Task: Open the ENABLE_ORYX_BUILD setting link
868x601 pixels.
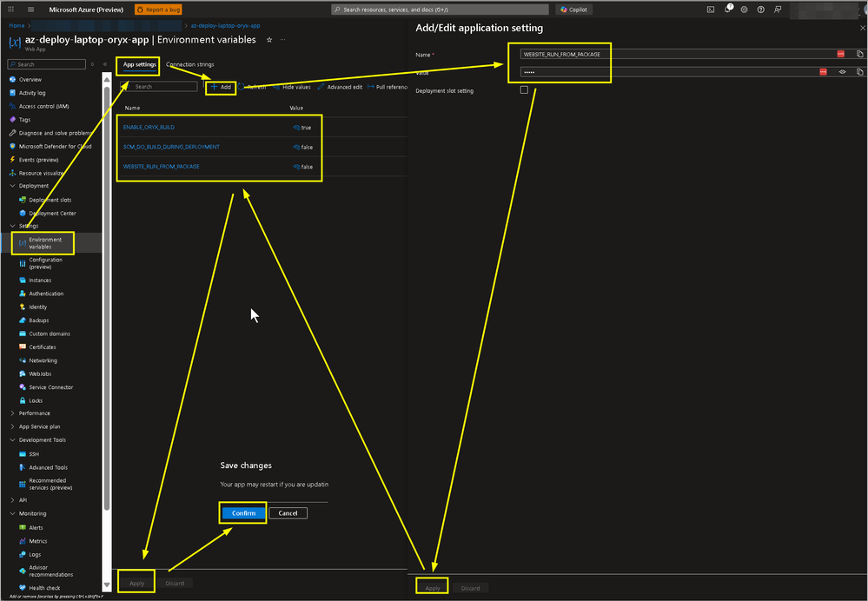Action: [149, 128]
